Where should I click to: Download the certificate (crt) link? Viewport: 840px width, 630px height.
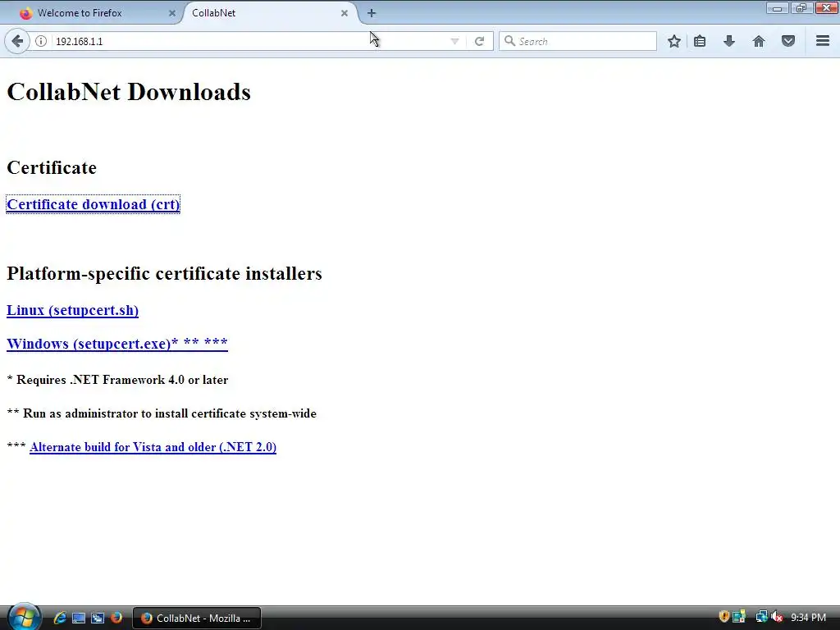pyautogui.click(x=94, y=204)
